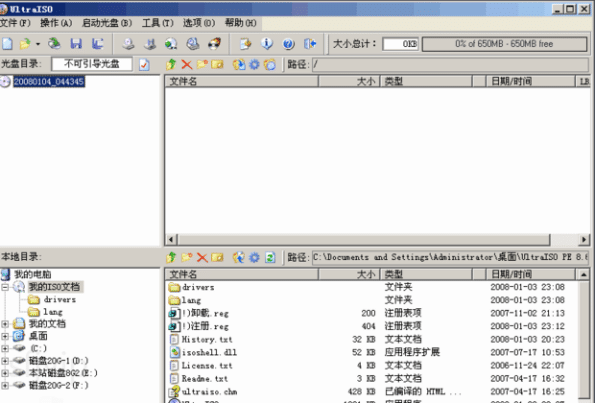Select History.txt in the local file list
This screenshot has height=403, width=595.
(x=207, y=340)
